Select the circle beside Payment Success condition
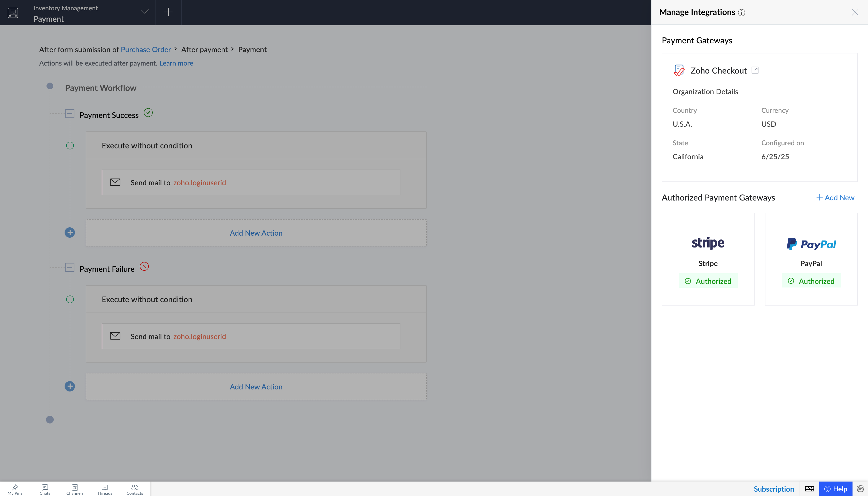The image size is (868, 496). pyautogui.click(x=70, y=146)
